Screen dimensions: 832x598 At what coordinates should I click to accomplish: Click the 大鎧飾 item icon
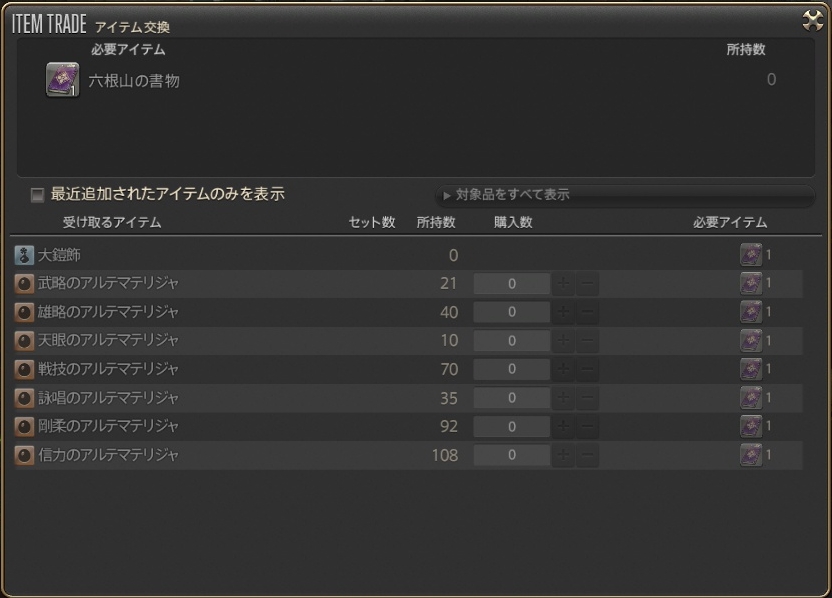click(24, 256)
